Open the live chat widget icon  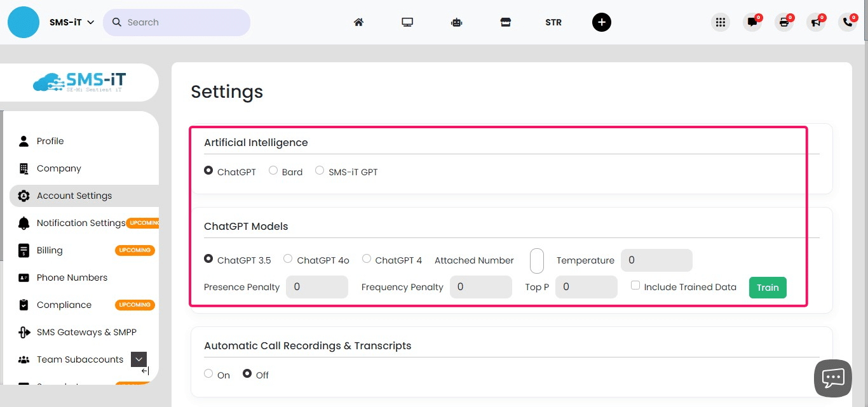coord(832,378)
